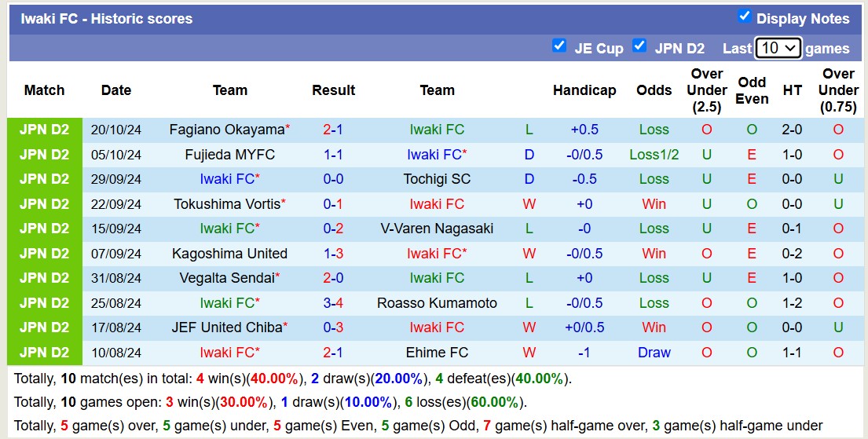The height and width of the screenshot is (439, 868).
Task: Open the 3-4 result against Roasso Kumamoto
Action: [333, 303]
